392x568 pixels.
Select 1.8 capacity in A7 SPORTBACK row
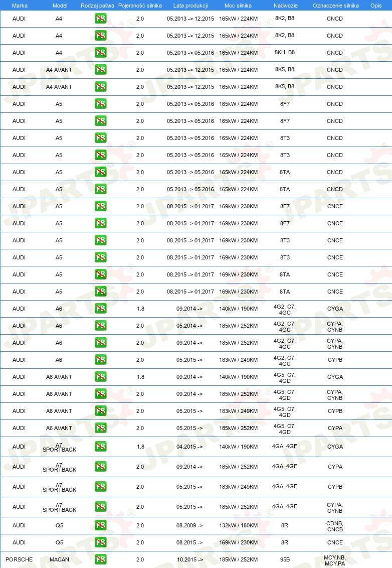tap(140, 447)
